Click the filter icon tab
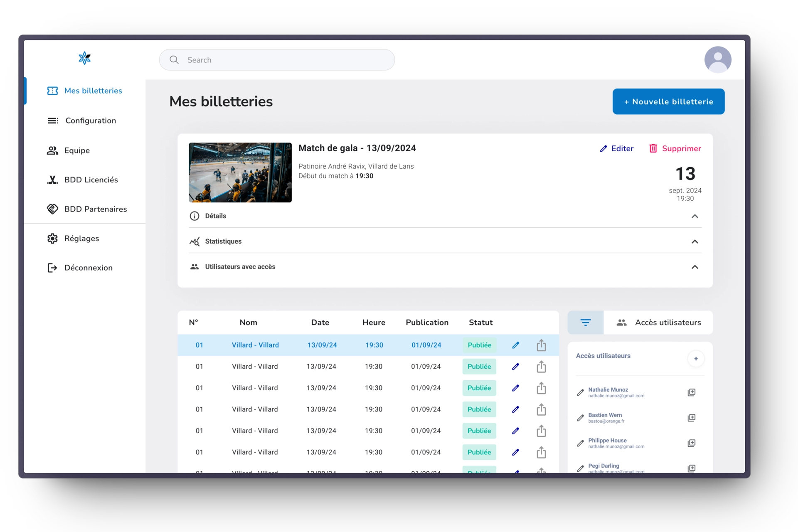Viewport: 798px width, 532px height. coord(585,323)
